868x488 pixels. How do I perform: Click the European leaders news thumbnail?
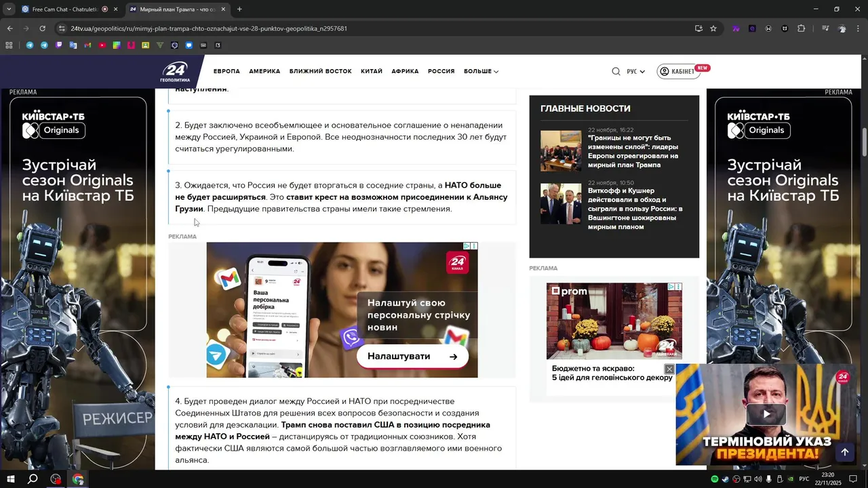(561, 150)
